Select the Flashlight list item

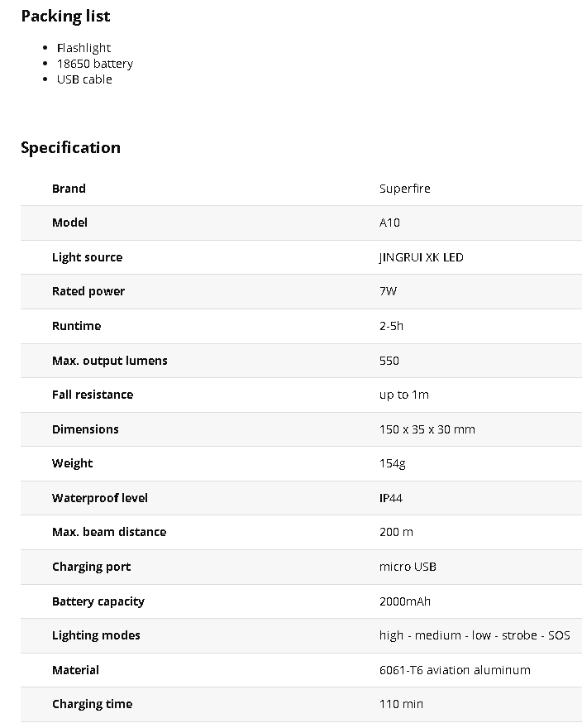tap(83, 48)
